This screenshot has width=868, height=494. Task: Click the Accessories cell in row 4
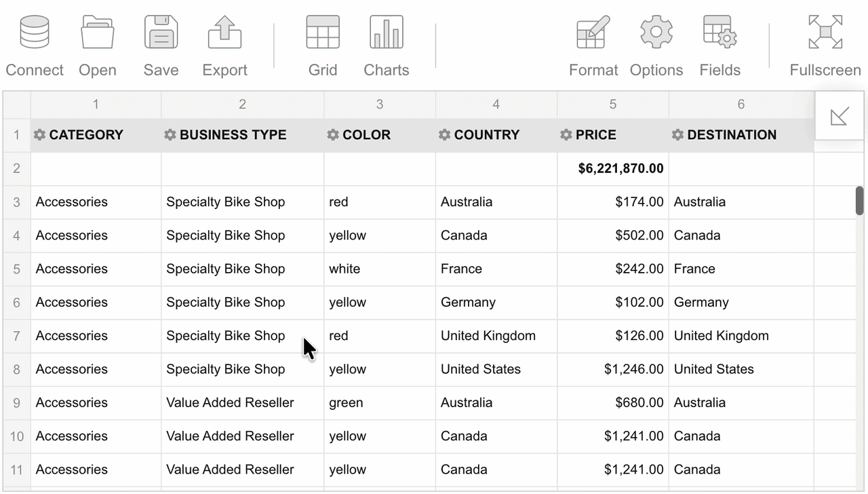tap(96, 235)
